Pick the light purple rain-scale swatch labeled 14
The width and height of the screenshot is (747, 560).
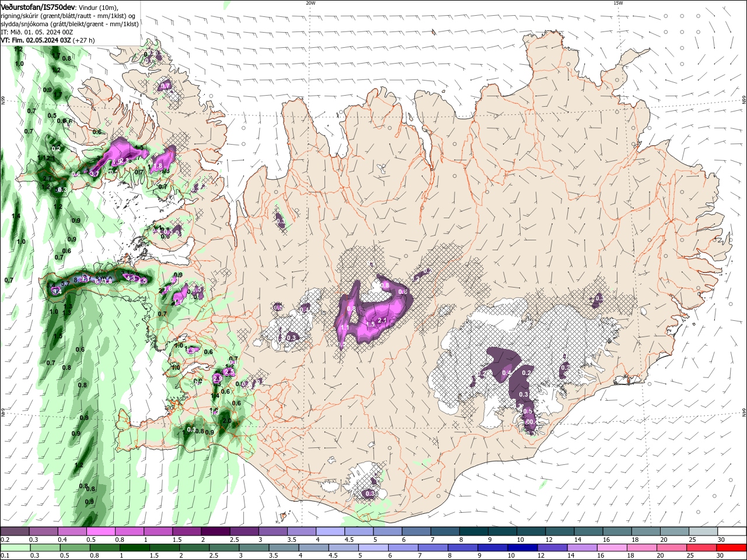point(582,548)
